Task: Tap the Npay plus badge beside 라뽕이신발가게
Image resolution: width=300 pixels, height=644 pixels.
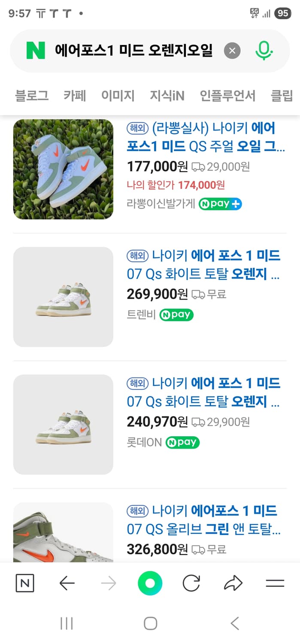Action: 220,204
